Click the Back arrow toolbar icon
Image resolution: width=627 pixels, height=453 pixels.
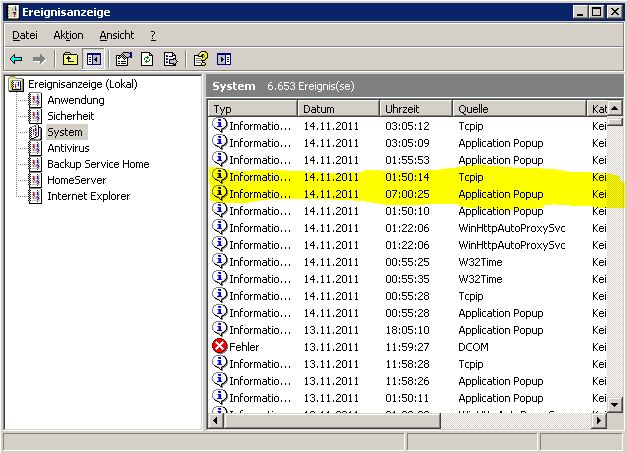(x=16, y=60)
